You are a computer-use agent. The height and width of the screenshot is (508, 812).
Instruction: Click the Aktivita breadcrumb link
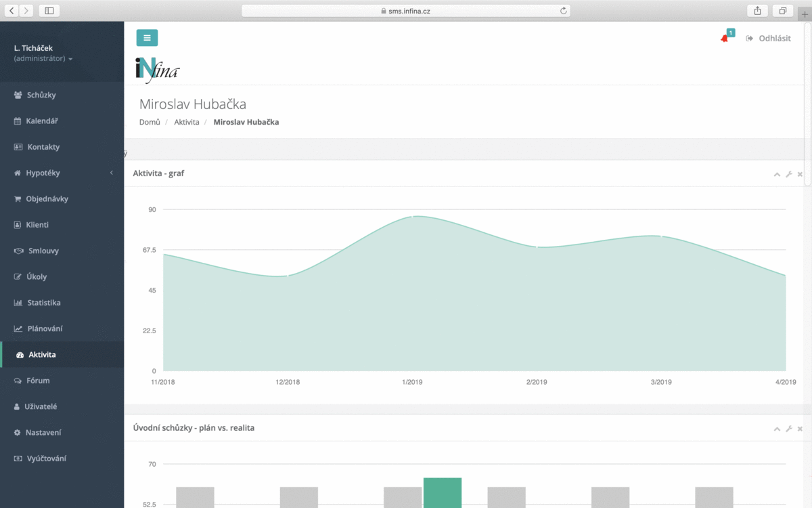[x=187, y=122]
